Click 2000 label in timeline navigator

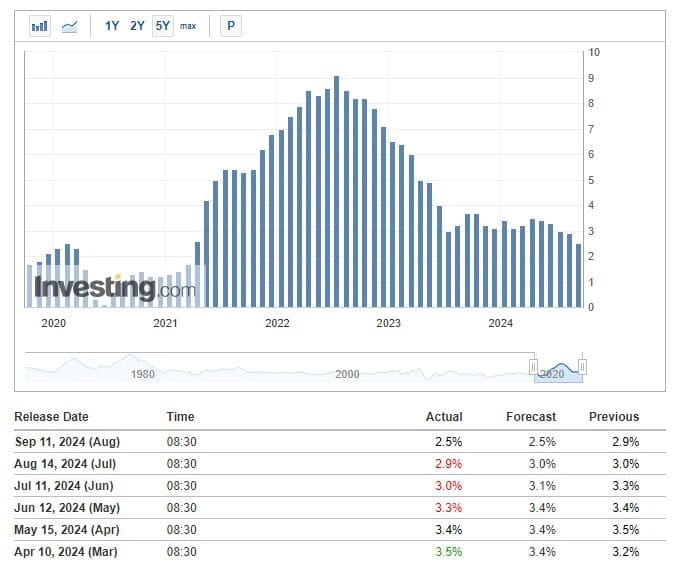tap(347, 374)
